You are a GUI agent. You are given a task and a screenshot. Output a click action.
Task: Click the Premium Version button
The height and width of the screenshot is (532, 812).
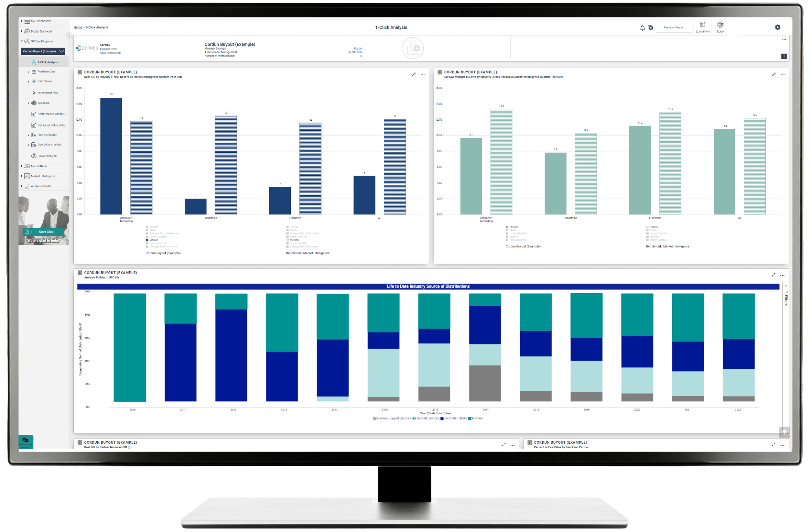pyautogui.click(x=674, y=27)
